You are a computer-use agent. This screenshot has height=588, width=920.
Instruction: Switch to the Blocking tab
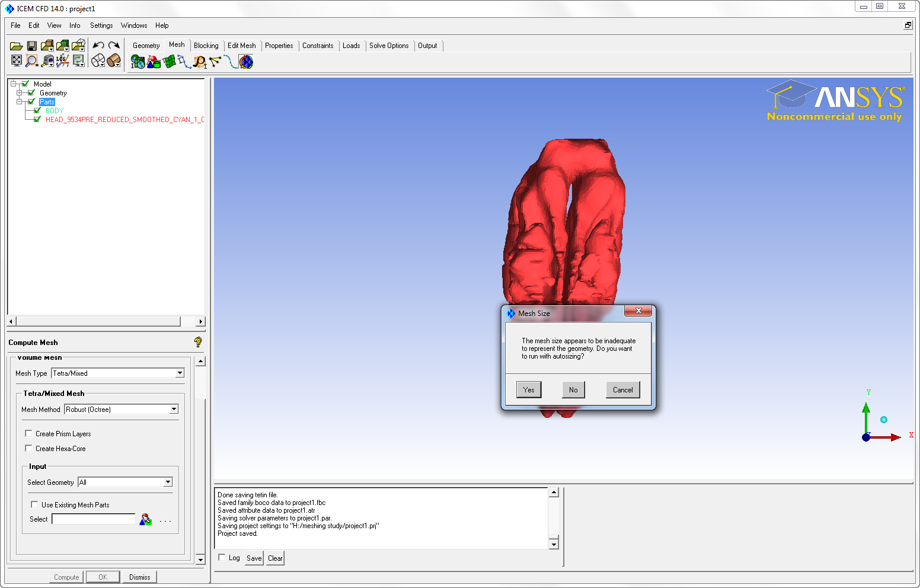206,46
